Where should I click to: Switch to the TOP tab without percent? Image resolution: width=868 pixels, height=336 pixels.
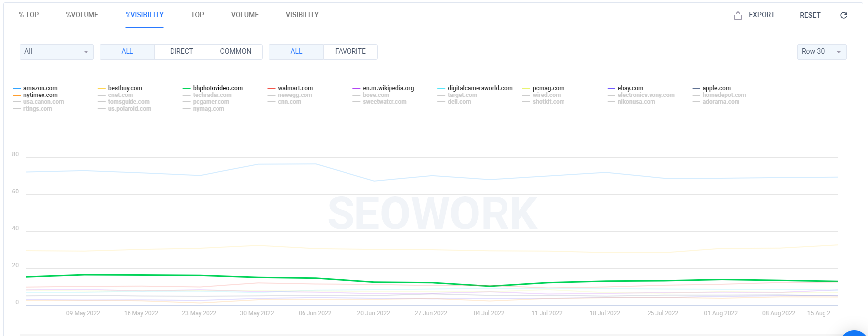pos(197,15)
